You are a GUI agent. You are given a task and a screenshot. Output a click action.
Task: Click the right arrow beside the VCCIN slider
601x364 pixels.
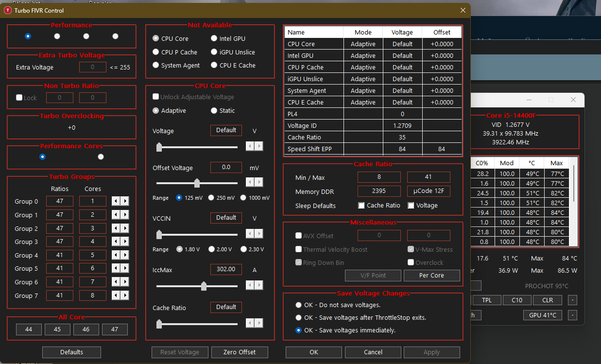pos(259,234)
